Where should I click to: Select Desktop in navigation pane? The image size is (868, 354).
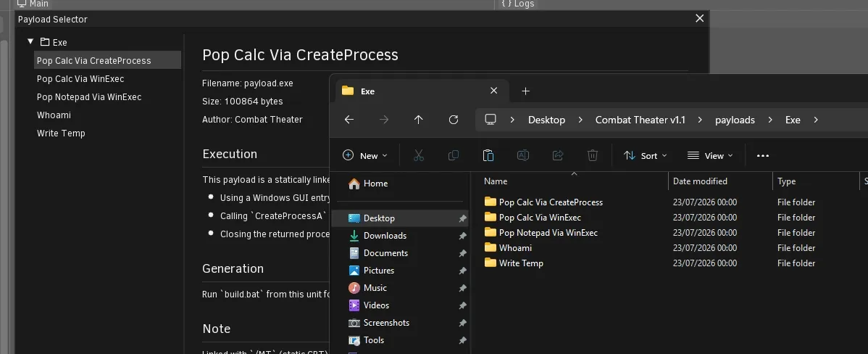point(400,218)
